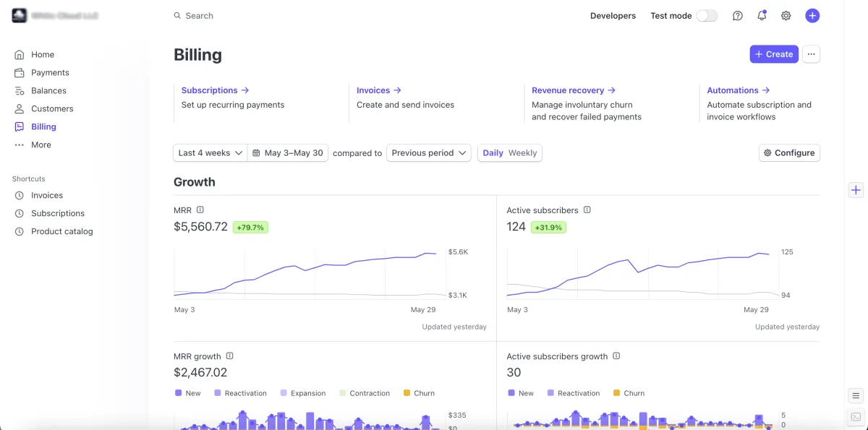Open the settings gear icon
This screenshot has width=868, height=430.
786,16
